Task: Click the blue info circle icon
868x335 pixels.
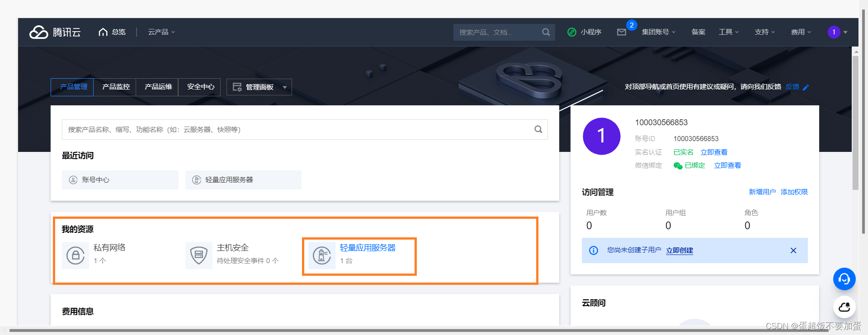Action: (x=594, y=250)
